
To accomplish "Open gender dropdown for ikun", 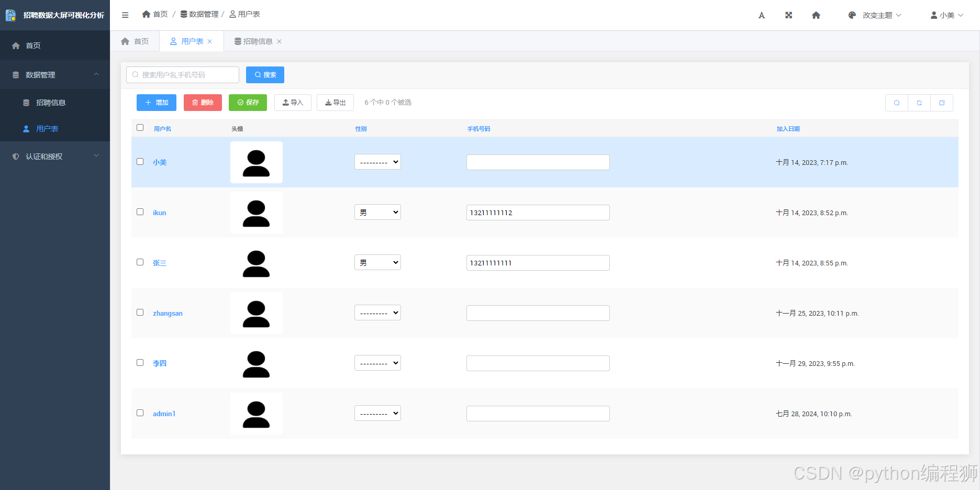I will (x=377, y=212).
